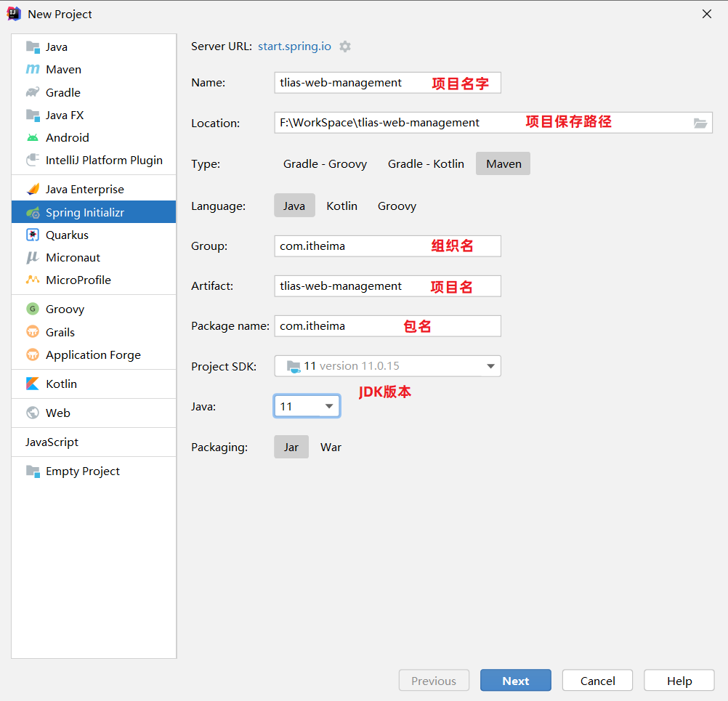Select War packaging option

coord(331,447)
